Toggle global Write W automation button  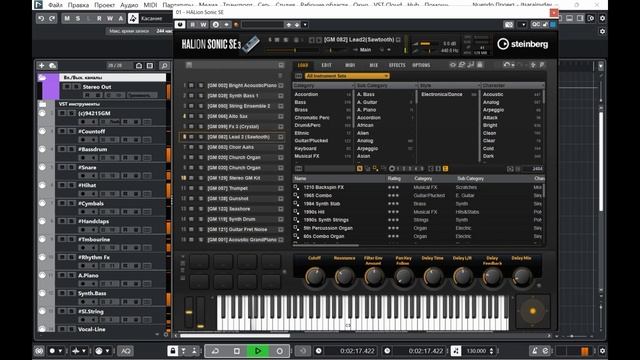110,18
